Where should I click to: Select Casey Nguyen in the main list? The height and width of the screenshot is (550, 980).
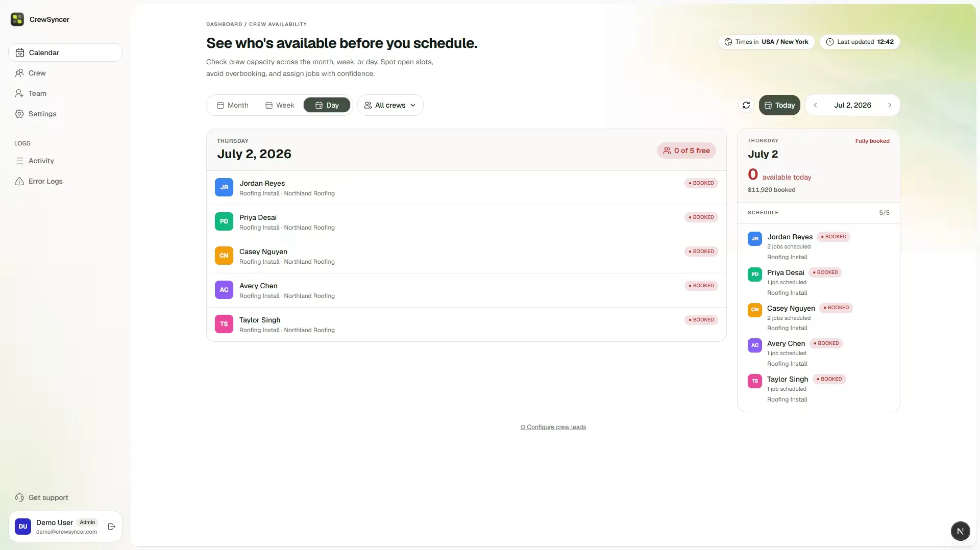click(467, 256)
